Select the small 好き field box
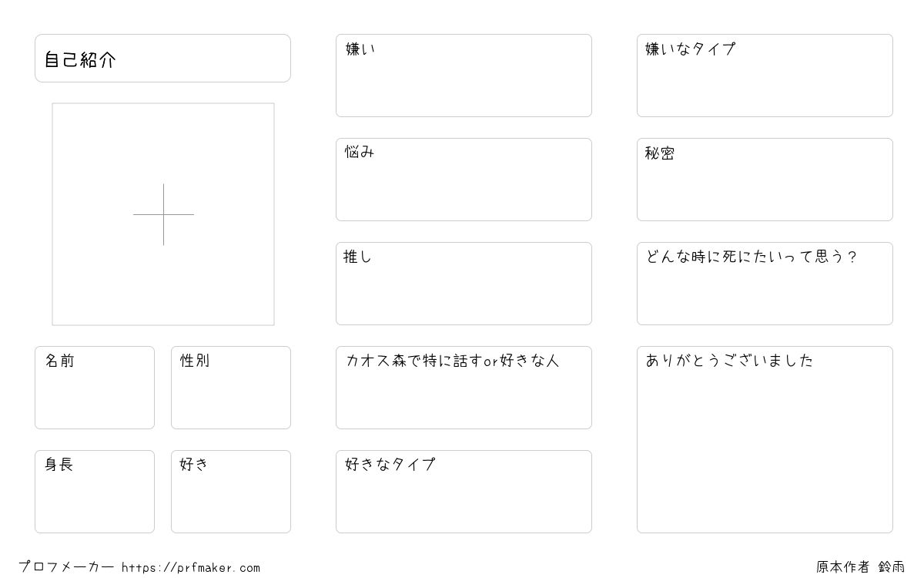 tap(231, 492)
